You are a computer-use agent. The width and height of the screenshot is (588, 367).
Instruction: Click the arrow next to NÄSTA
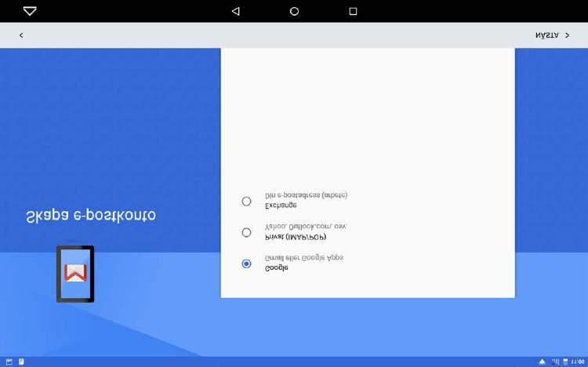567,35
